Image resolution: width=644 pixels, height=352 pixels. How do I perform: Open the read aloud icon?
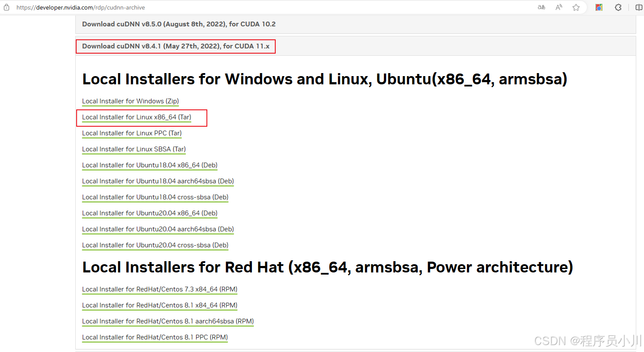pos(559,7)
